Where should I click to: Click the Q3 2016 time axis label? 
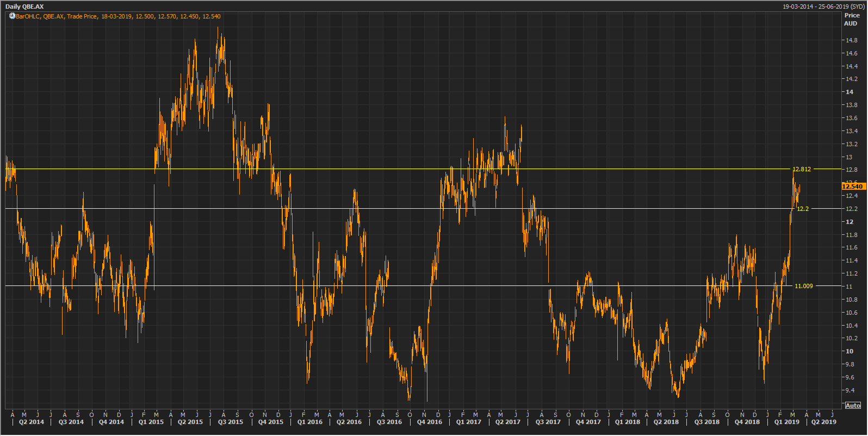click(389, 422)
